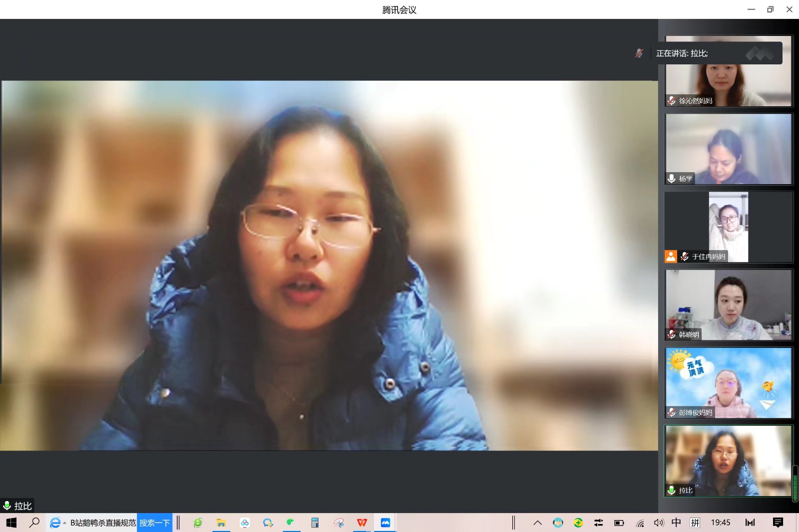The height and width of the screenshot is (532, 799).
Task: Click muted mic icon on 韩晓明 tile
Action: tap(672, 334)
